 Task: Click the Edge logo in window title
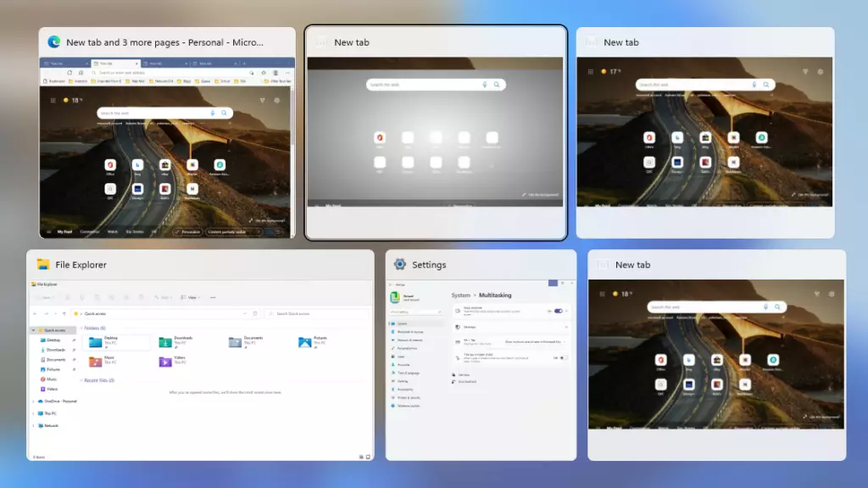click(54, 42)
